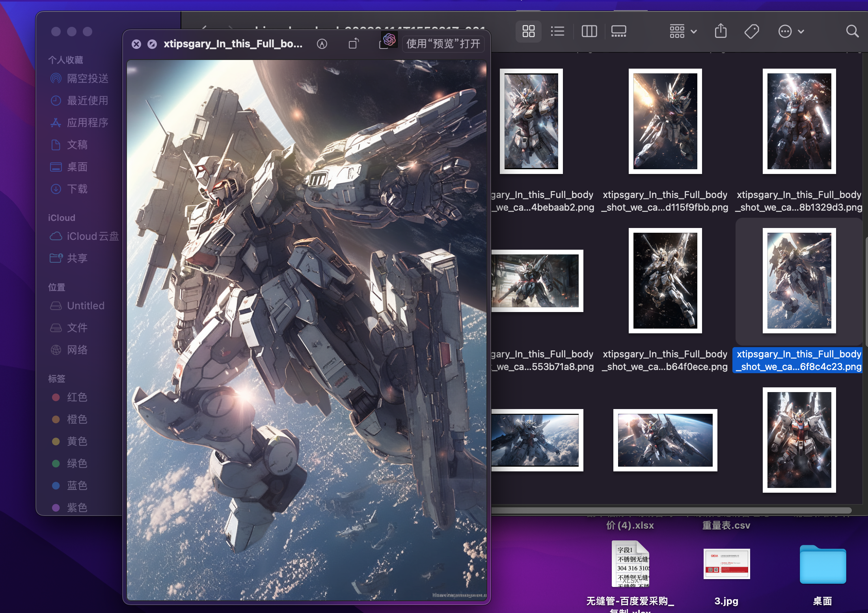Filter by the 紫色 tag
The height and width of the screenshot is (613, 868).
tap(69, 507)
